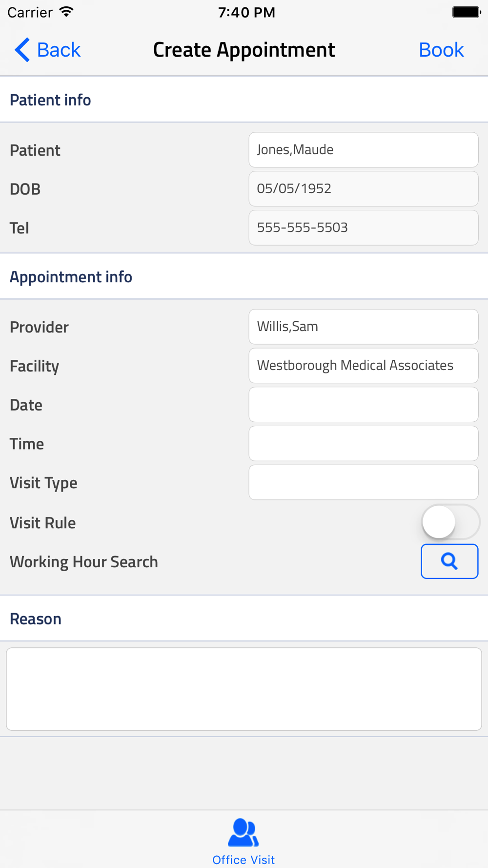Screen dimensions: 488x868
Task: Tap the Patient info section header
Action: pos(50,100)
